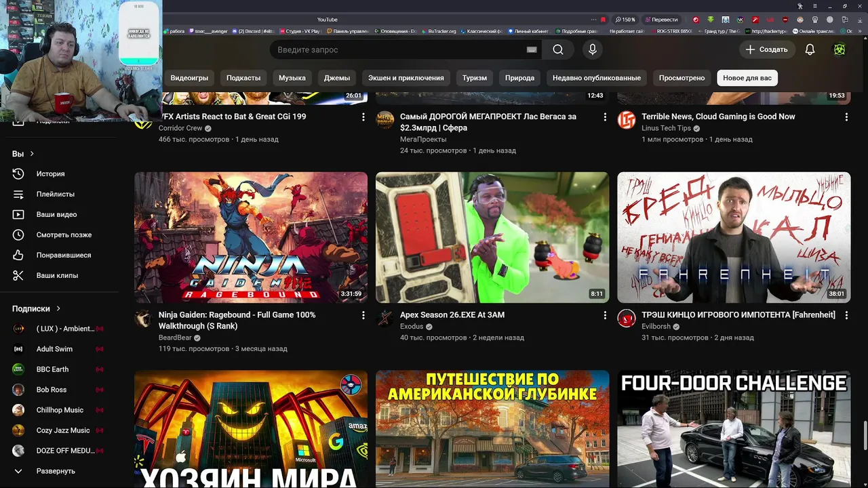Select the Недавно опубликованные chip
The height and width of the screenshot is (488, 868).
(x=597, y=78)
